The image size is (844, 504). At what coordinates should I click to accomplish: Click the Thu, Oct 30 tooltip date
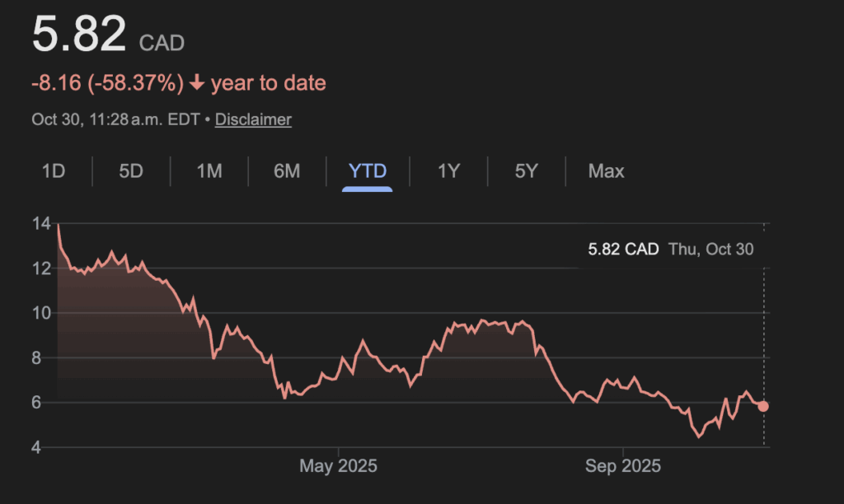(711, 250)
